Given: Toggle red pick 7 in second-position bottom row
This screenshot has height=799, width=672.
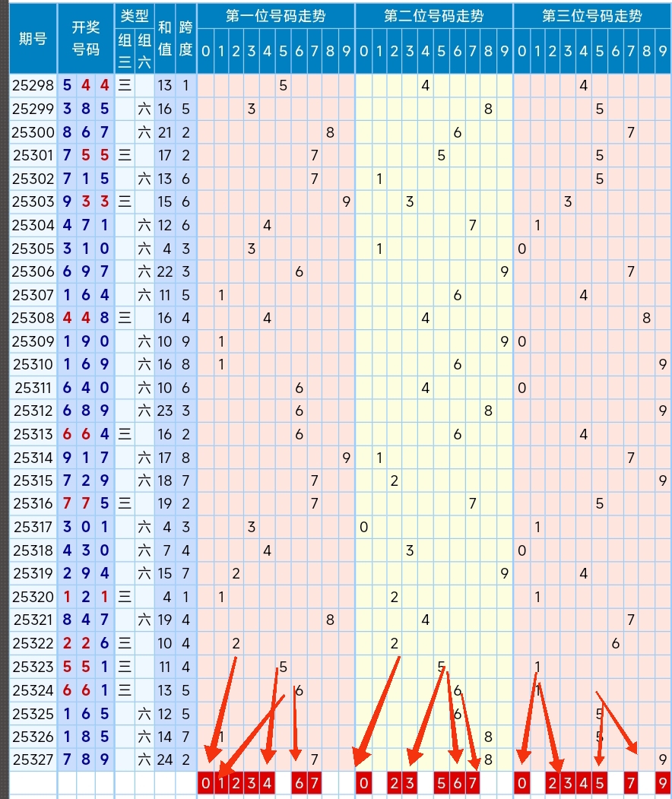Looking at the screenshot, I should click(473, 783).
